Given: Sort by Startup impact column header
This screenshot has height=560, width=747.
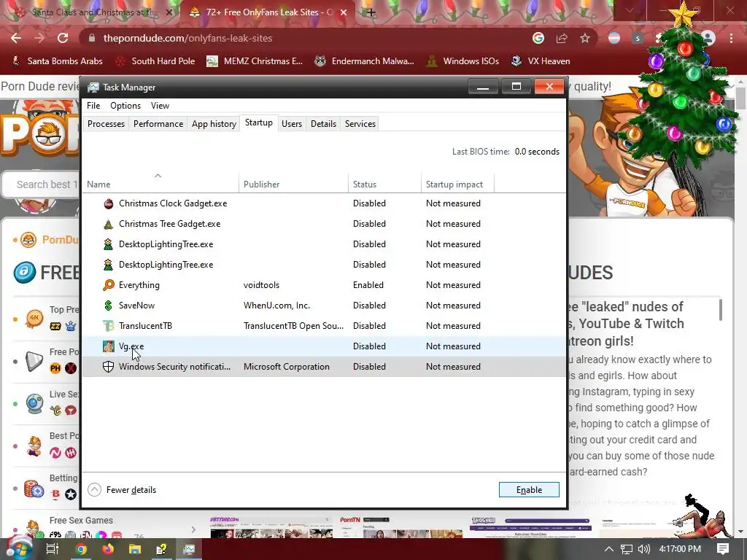Looking at the screenshot, I should [x=458, y=184].
